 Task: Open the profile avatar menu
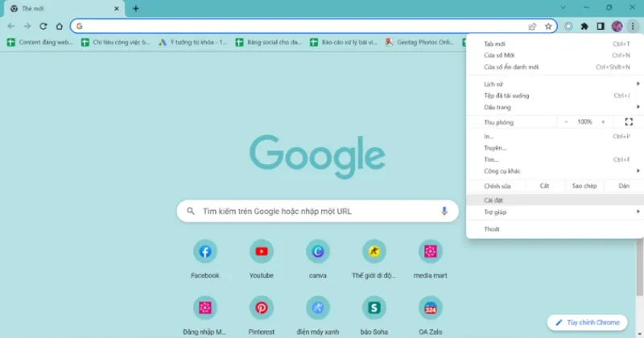617,27
